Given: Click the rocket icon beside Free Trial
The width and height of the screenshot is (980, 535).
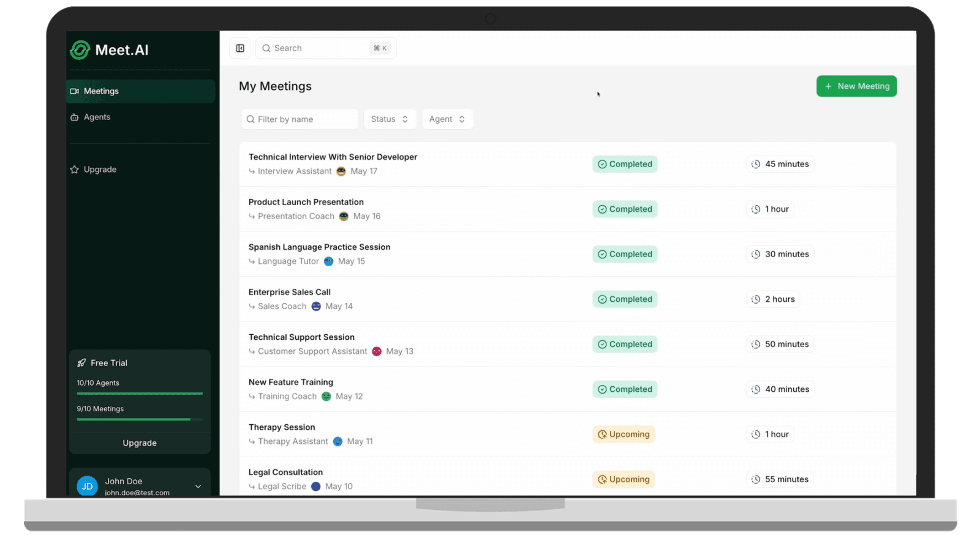Looking at the screenshot, I should (x=81, y=363).
